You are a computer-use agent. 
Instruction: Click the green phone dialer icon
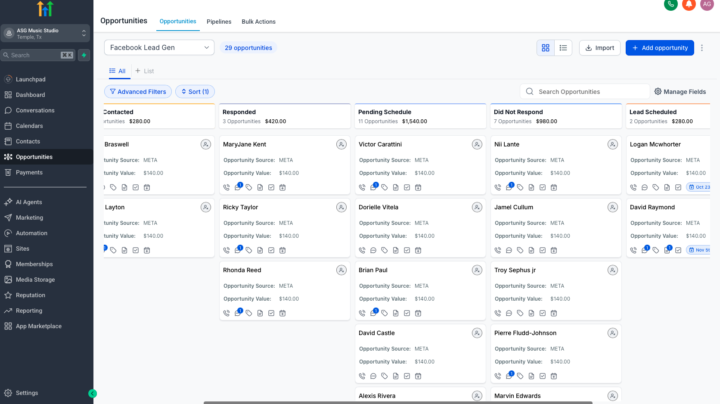pos(671,5)
